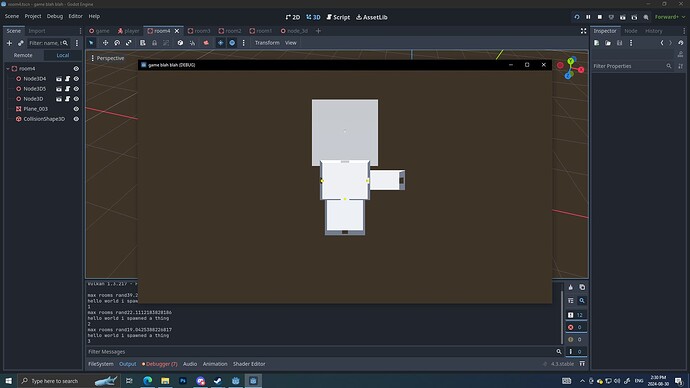Open AssetLib workspace
This screenshot has width=690, height=388.
(x=372, y=17)
